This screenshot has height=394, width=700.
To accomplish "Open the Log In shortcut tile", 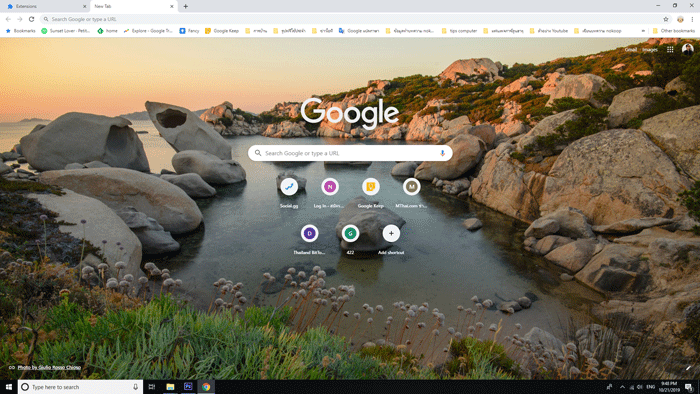I will (x=329, y=193).
